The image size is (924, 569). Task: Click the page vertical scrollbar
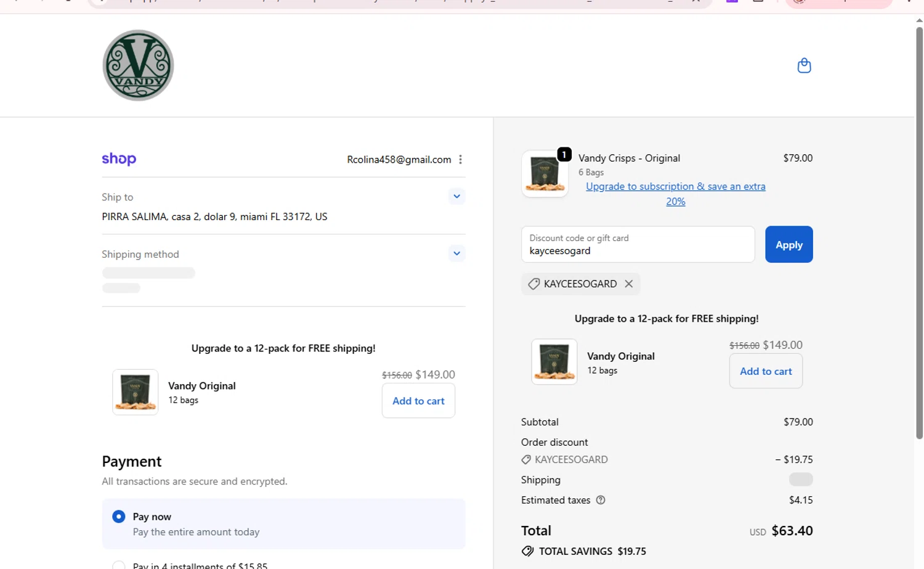(919, 232)
